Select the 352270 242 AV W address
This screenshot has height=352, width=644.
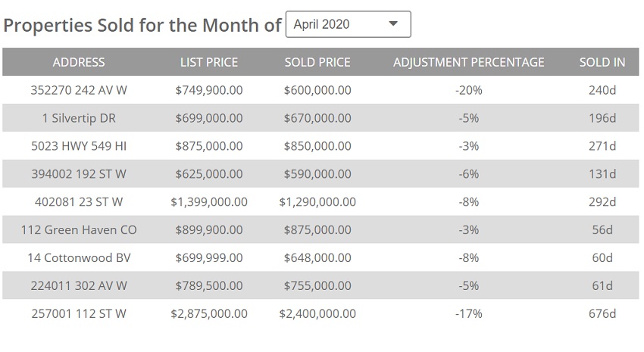(x=79, y=90)
